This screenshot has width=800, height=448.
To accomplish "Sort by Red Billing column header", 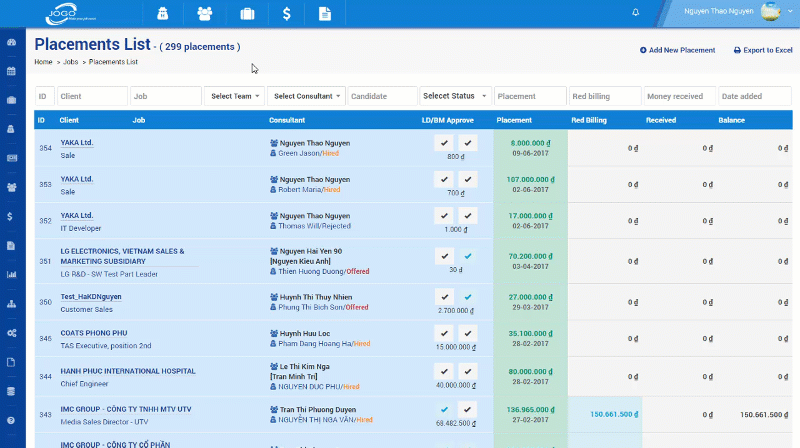I will [x=589, y=120].
